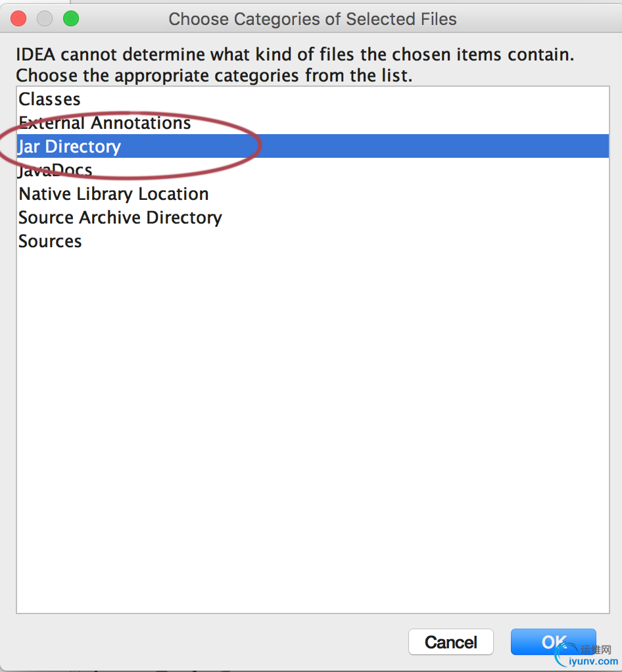Click the green zoom window button
Viewport: 622px width, 672px height.
click(70, 19)
